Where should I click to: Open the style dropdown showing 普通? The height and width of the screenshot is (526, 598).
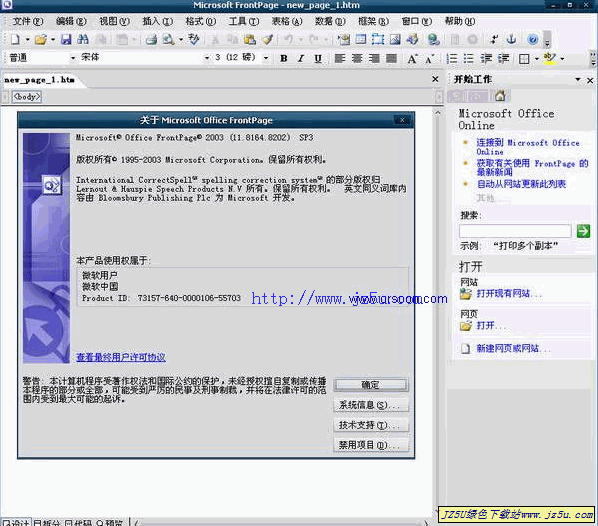[x=72, y=58]
